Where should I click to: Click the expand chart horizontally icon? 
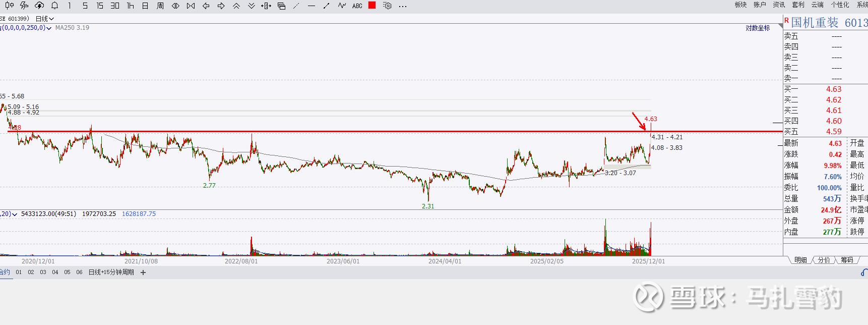(x=175, y=6)
